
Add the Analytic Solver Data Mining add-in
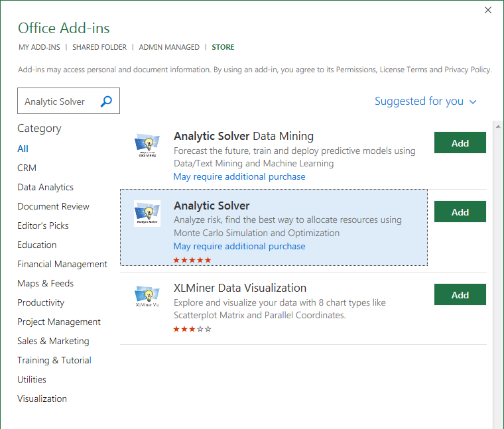[x=460, y=143]
